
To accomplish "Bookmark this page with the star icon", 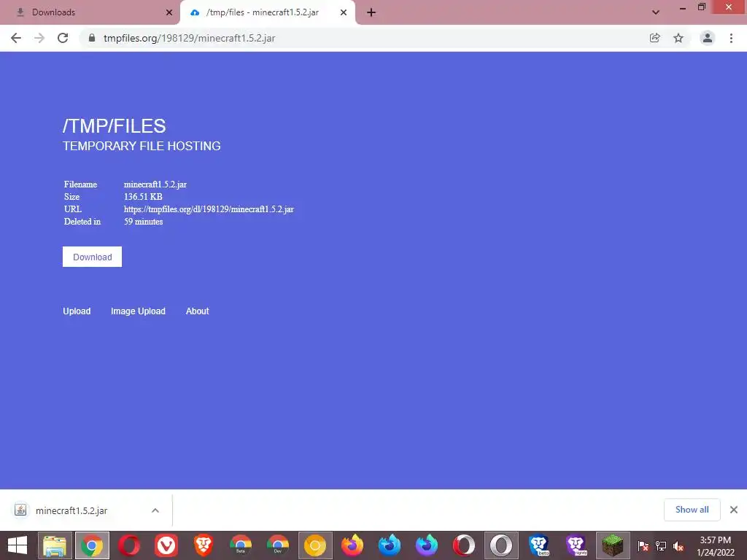I will (678, 38).
